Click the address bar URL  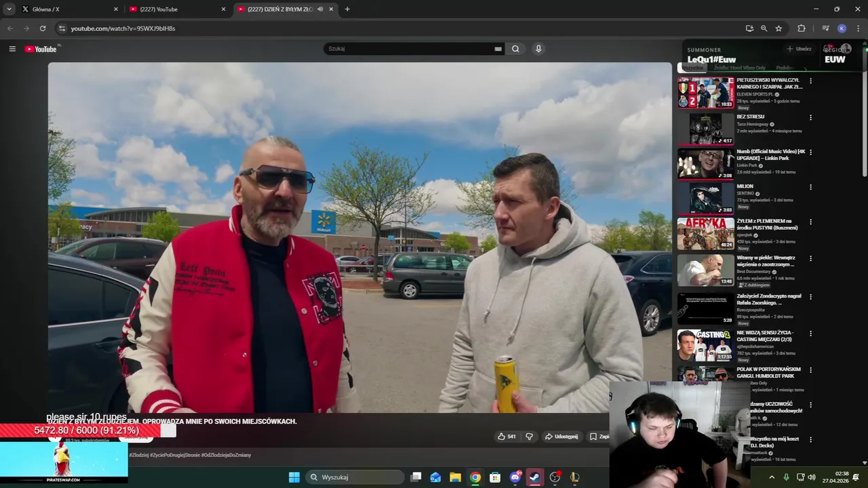click(123, 28)
